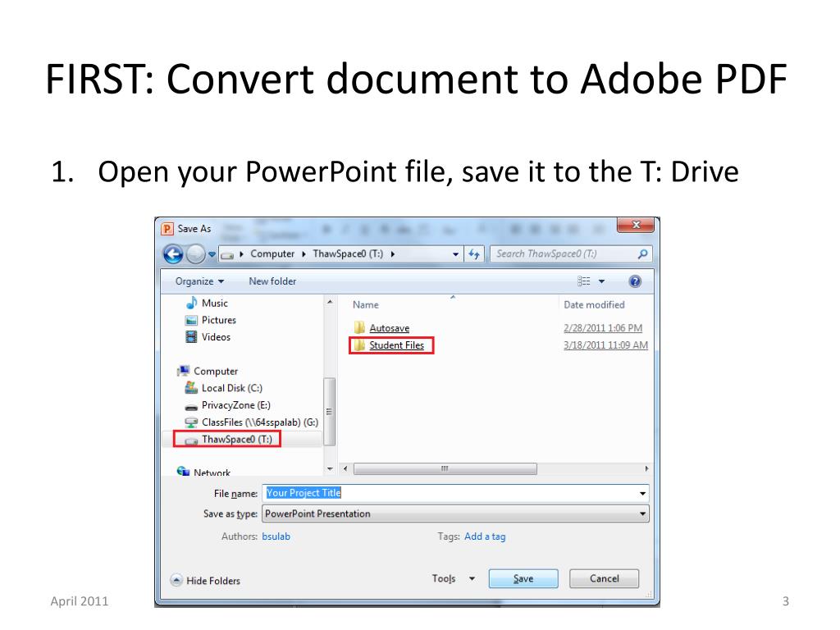
Task: Click navigation pane scroll down arrow
Action: pyautogui.click(x=330, y=468)
